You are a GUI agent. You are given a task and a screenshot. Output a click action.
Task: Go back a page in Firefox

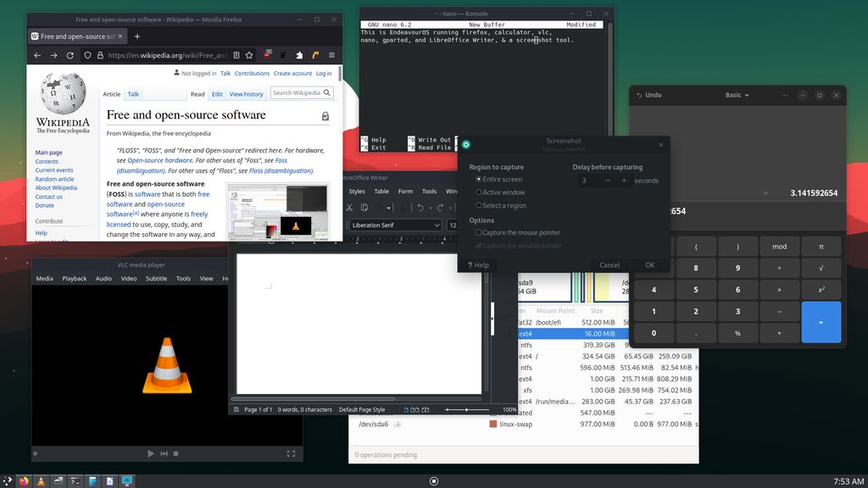[37, 55]
